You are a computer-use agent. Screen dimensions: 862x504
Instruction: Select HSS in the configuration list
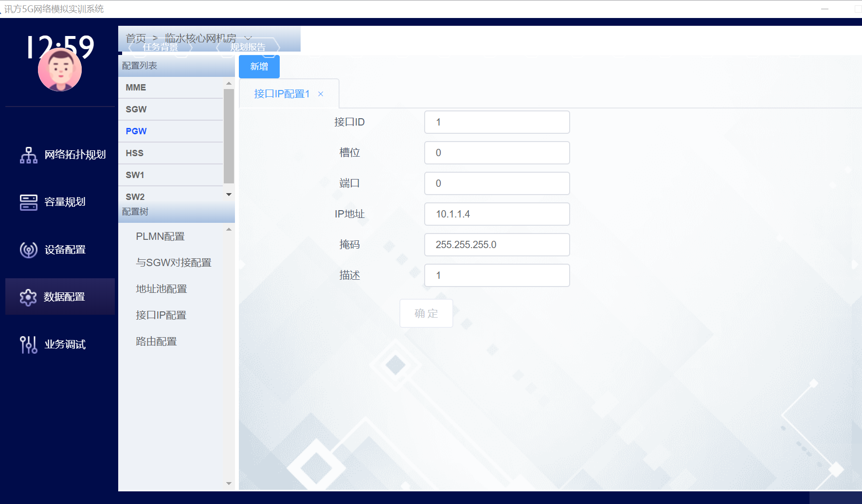[135, 153]
